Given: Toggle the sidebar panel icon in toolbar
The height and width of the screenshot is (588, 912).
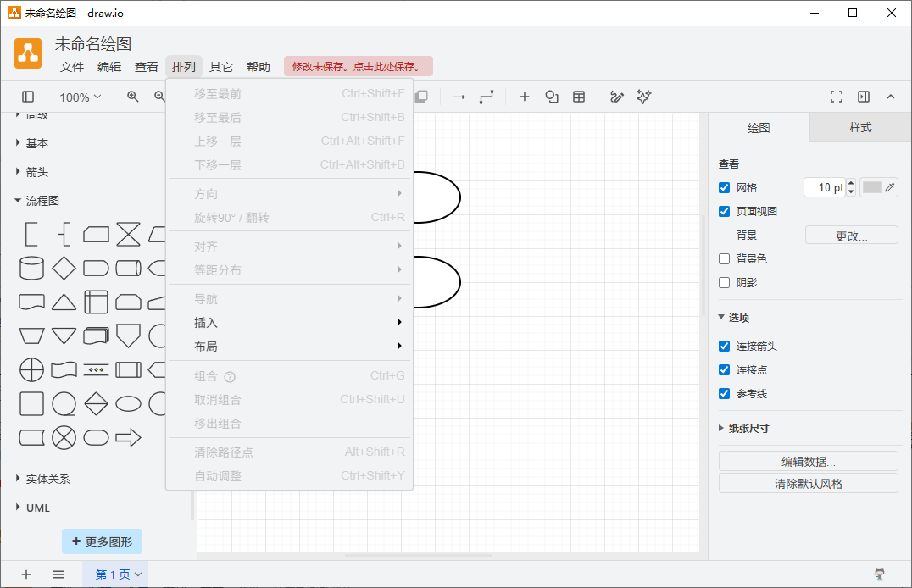Looking at the screenshot, I should point(28,97).
